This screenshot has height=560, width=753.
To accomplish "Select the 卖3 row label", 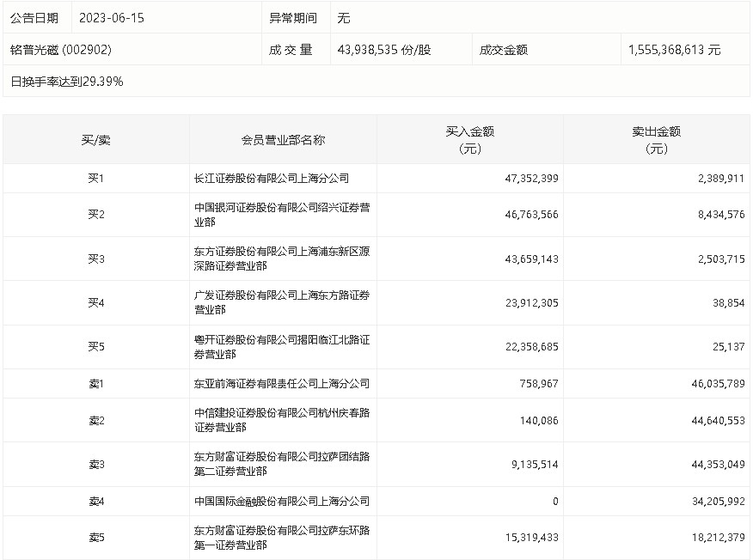I will coord(96,465).
